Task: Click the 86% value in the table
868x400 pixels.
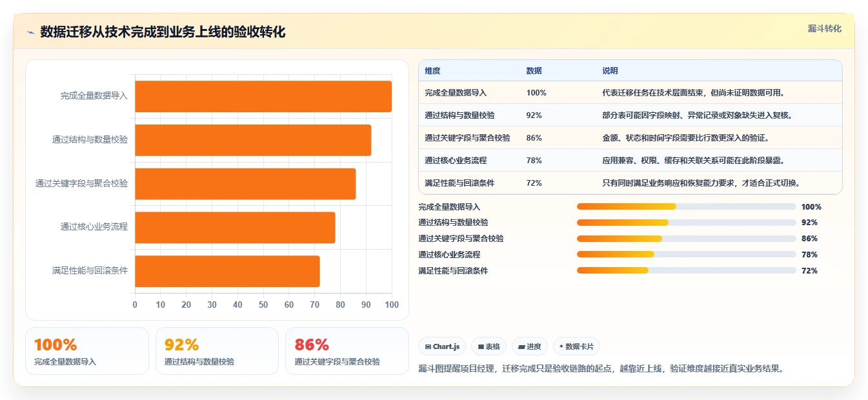Action: point(534,137)
